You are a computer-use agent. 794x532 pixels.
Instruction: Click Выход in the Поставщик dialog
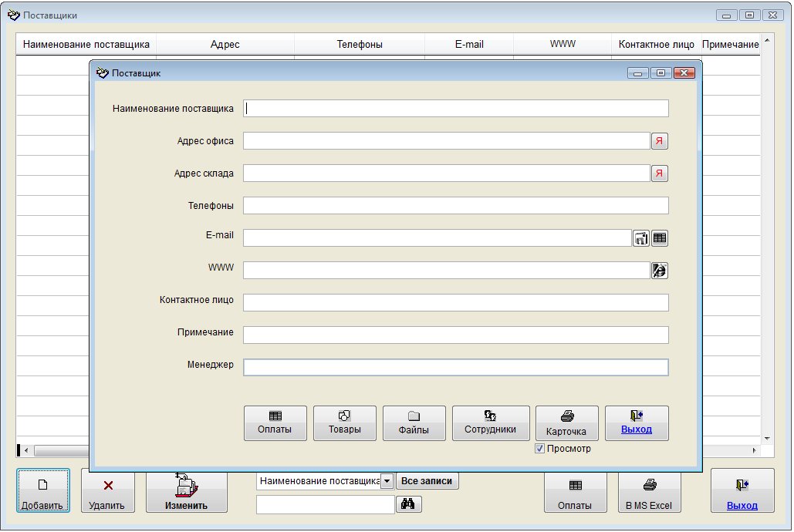click(x=637, y=423)
